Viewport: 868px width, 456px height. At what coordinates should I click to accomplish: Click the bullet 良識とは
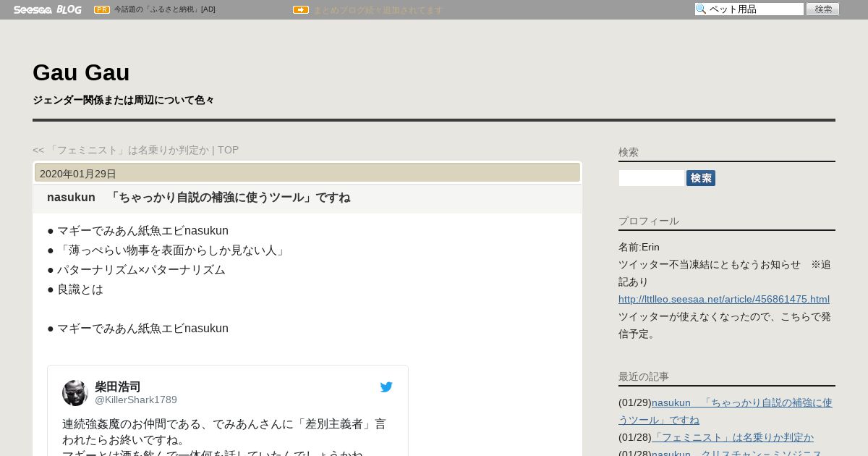(75, 290)
